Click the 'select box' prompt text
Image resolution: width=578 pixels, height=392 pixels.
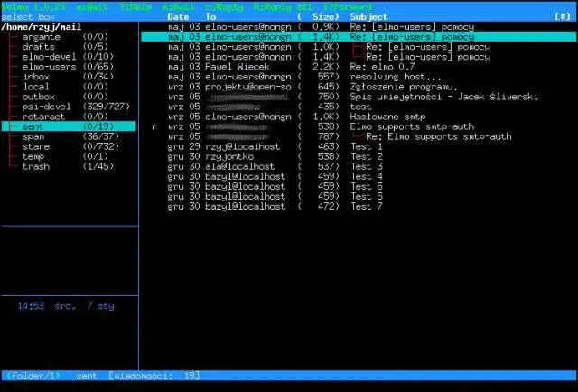[28, 16]
